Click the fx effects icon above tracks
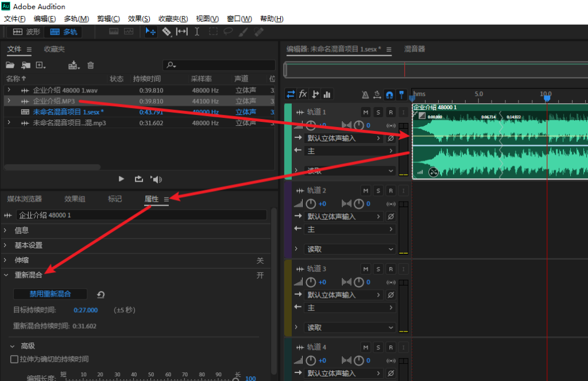Image resolution: width=588 pixels, height=381 pixels. point(303,94)
